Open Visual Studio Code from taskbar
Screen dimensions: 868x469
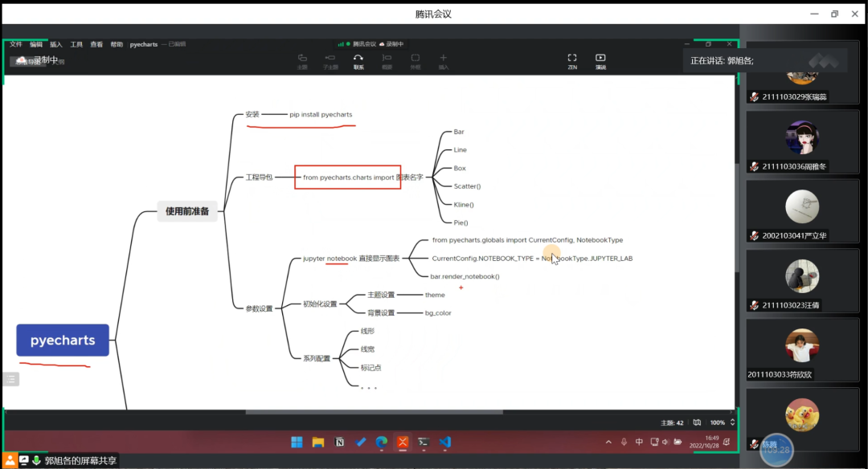(445, 442)
